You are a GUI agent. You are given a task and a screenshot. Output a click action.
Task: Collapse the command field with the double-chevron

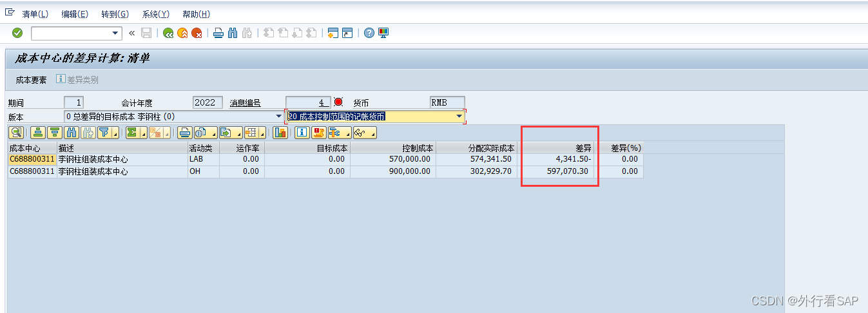pyautogui.click(x=132, y=33)
